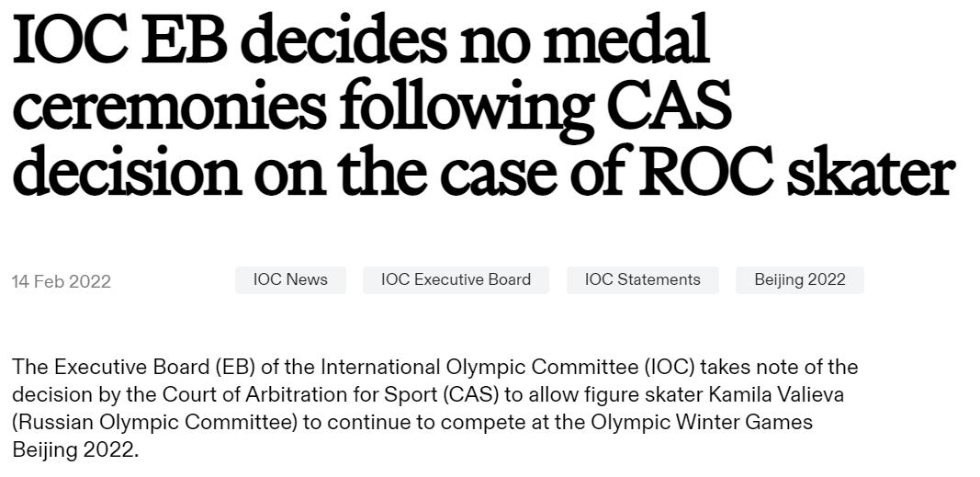Select the IOC Executive Board tag
980x477 pixels.
tap(456, 280)
